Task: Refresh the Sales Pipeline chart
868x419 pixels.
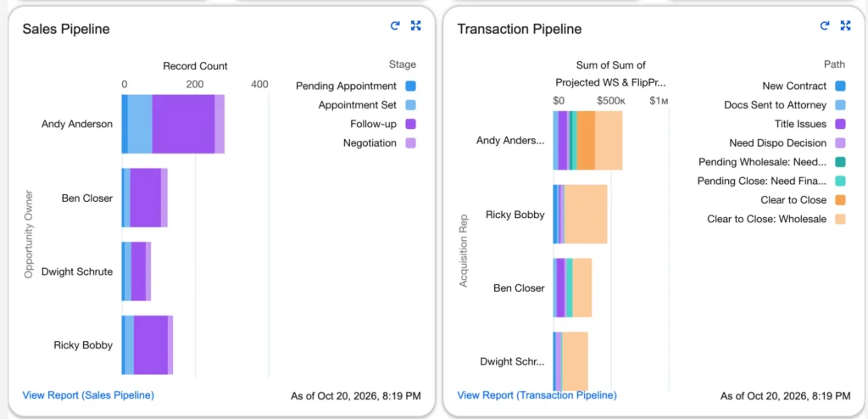Action: tap(395, 25)
